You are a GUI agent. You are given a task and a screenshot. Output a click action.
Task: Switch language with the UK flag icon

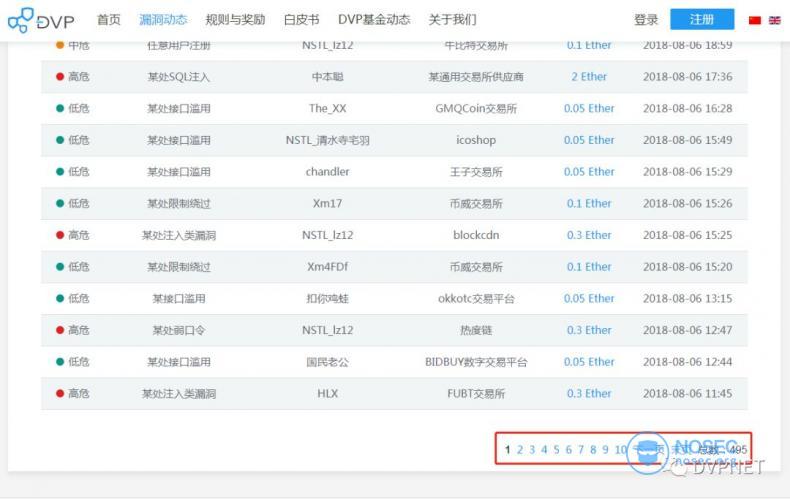774,20
